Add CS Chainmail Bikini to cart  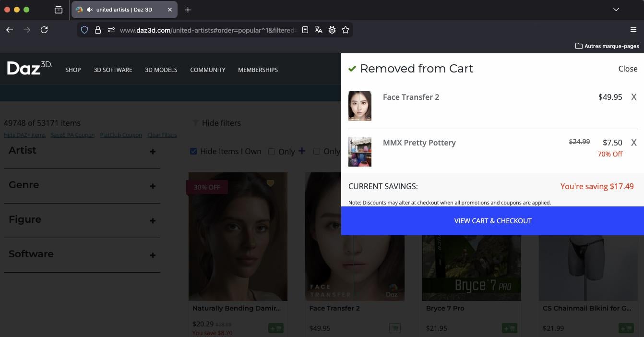pyautogui.click(x=626, y=328)
